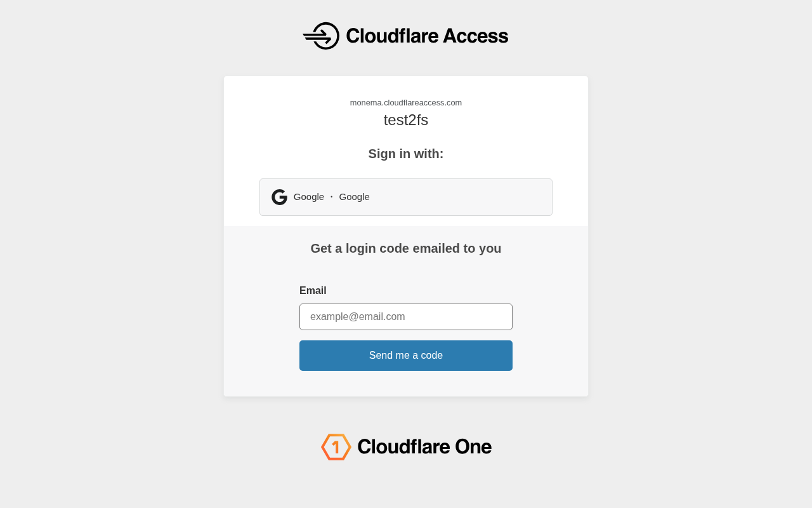Click the "Get a login code emailed to you" heading
The height and width of the screenshot is (508, 812).
[x=406, y=248]
